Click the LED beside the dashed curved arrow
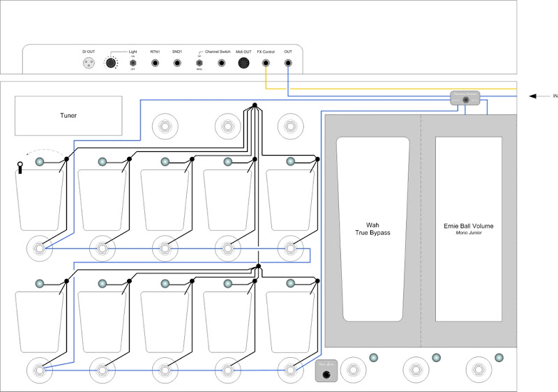 click(40, 162)
